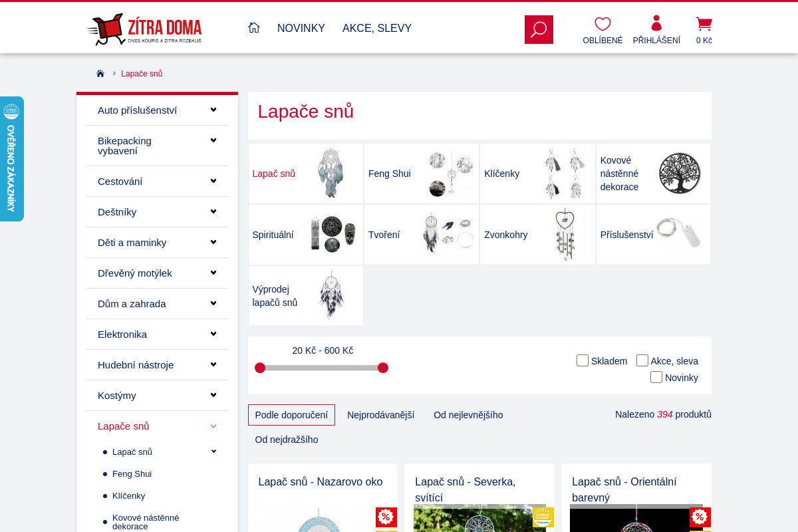This screenshot has height=532, width=798.
Task: Expand Cestování sidebar arrow
Action: click(213, 181)
